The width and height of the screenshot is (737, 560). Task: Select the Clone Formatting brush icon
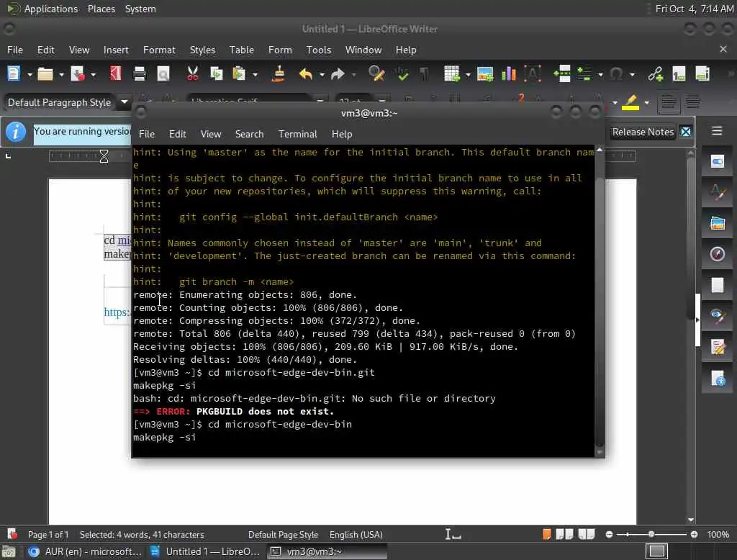pyautogui.click(x=279, y=74)
